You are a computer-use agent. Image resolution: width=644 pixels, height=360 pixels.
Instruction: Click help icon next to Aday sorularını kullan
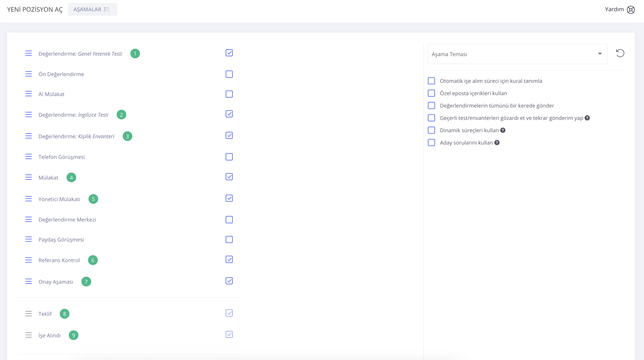497,143
